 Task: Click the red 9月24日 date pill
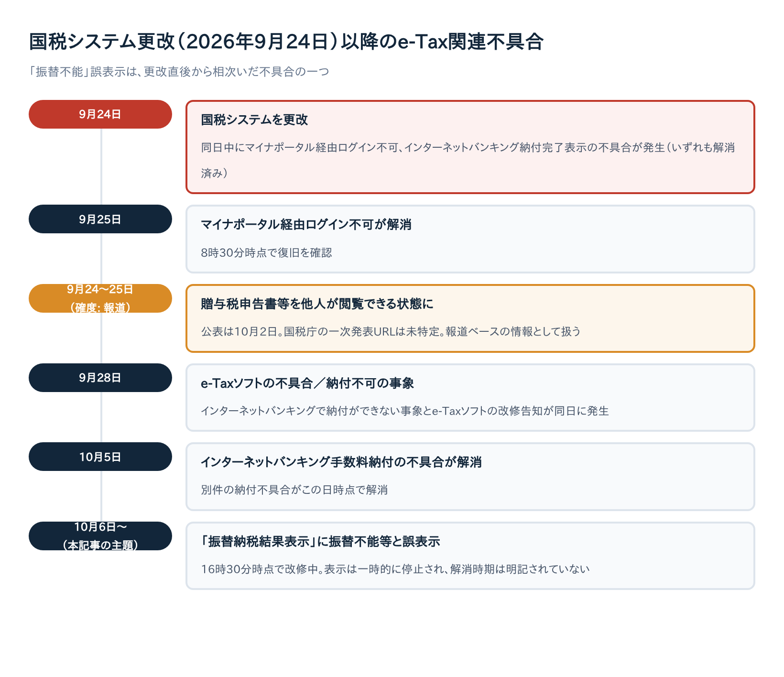[100, 114]
